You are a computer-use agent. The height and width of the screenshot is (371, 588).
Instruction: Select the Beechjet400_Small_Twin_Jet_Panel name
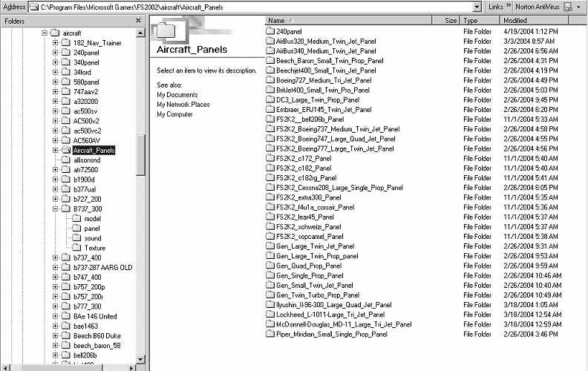(326, 70)
